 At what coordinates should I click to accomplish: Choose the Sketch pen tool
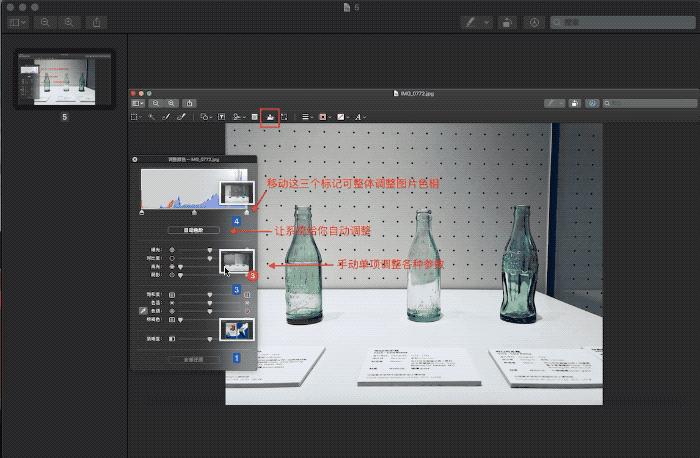coord(167,117)
